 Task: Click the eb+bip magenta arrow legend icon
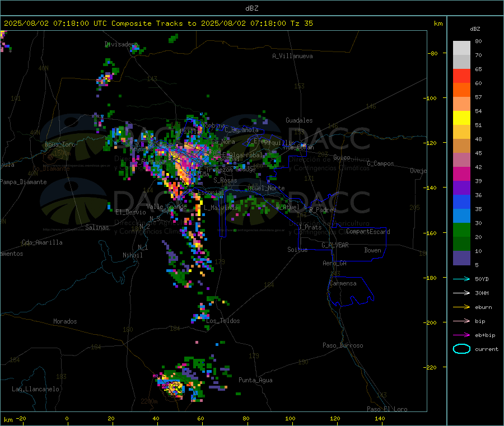[461, 335]
